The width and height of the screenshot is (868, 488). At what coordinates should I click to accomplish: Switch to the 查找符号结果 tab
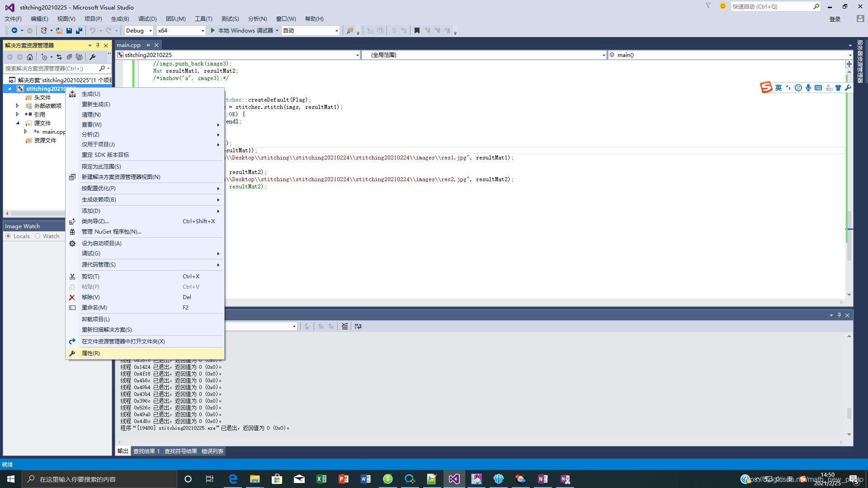click(181, 451)
